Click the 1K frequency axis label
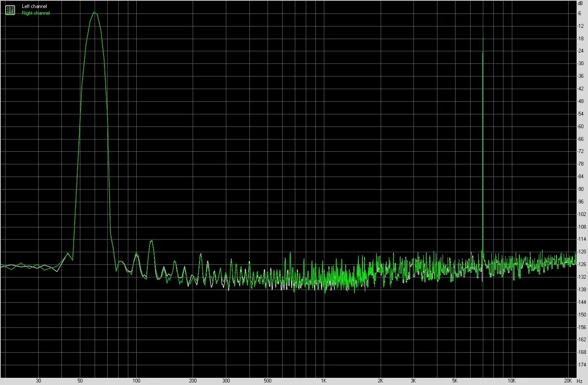The height and width of the screenshot is (385, 588). 323,381
